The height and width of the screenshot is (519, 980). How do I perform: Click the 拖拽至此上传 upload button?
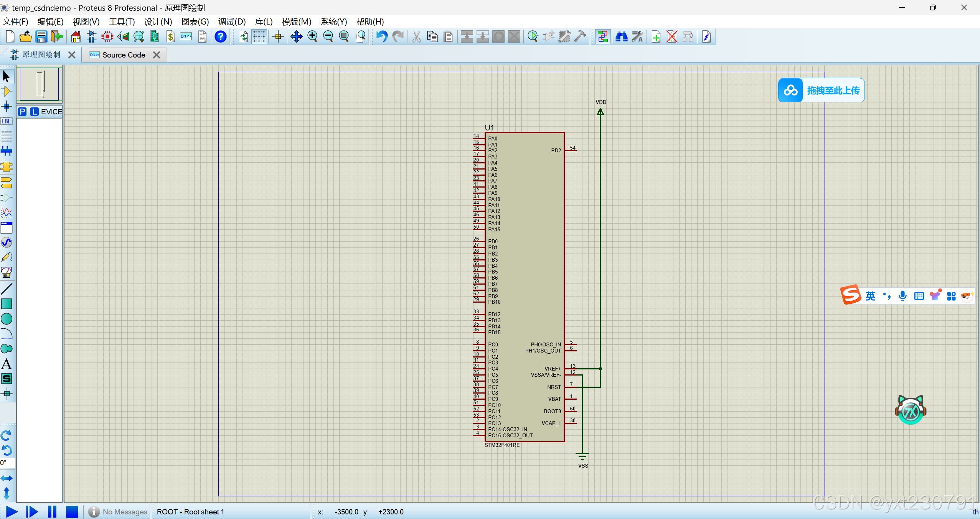pyautogui.click(x=821, y=91)
